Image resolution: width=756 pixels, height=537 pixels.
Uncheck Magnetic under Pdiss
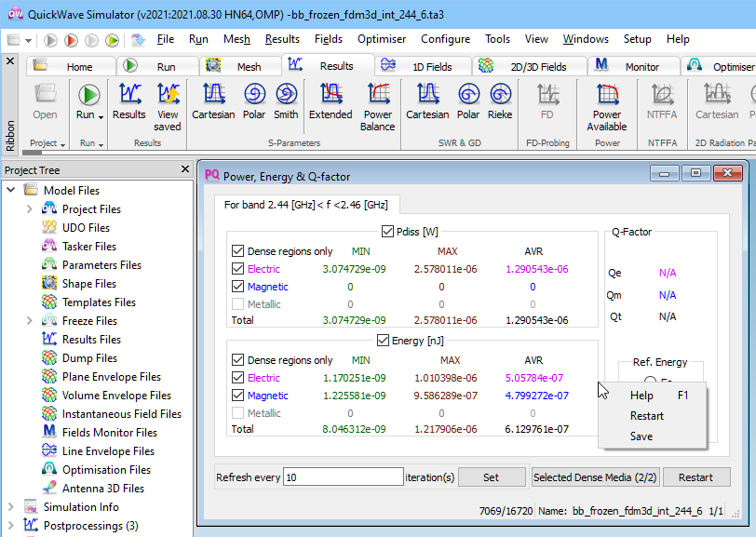click(x=237, y=287)
